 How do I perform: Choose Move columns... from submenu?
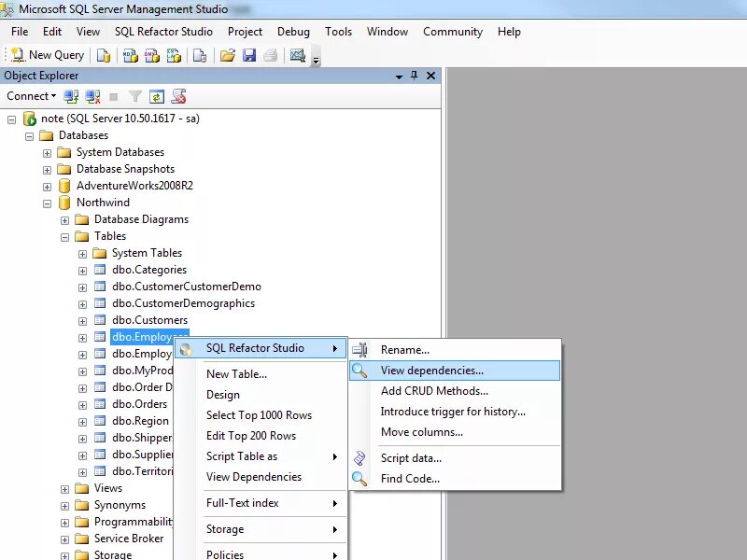pyautogui.click(x=455, y=432)
